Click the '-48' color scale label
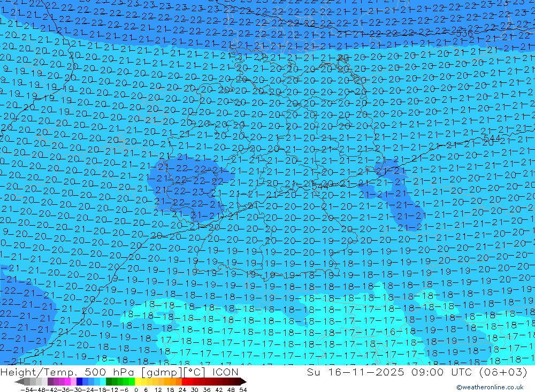The image size is (535, 392). tap(39, 390)
